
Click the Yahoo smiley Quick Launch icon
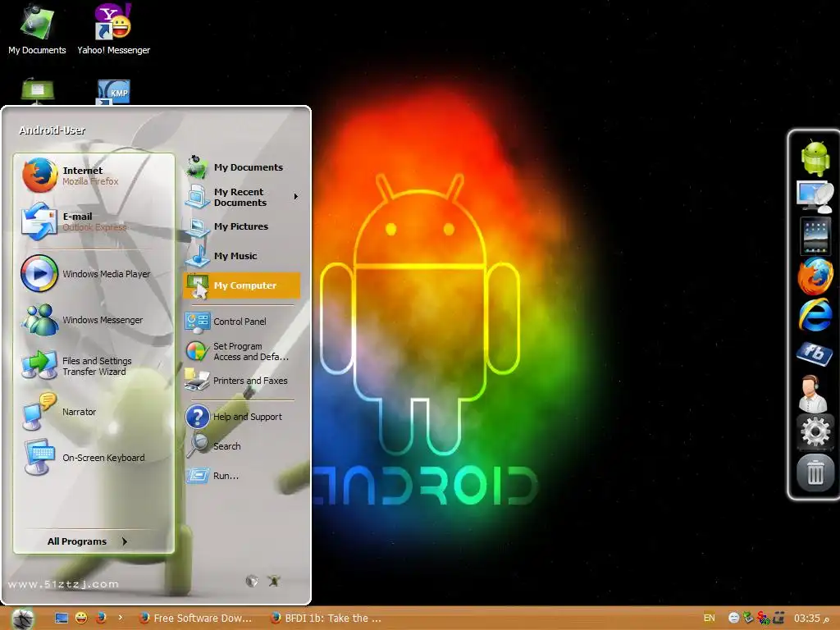(81, 619)
